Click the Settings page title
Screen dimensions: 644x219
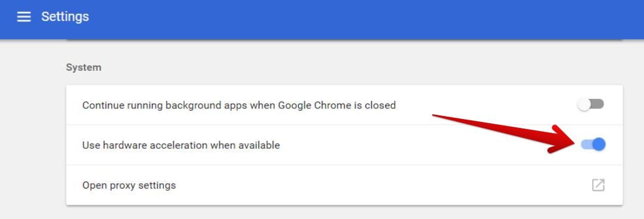[65, 17]
